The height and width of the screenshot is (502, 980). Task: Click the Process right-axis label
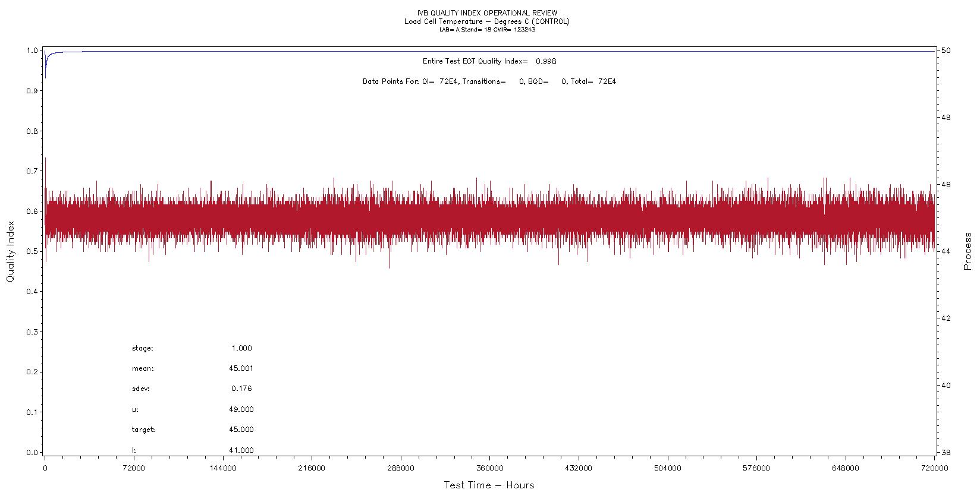[968, 251]
